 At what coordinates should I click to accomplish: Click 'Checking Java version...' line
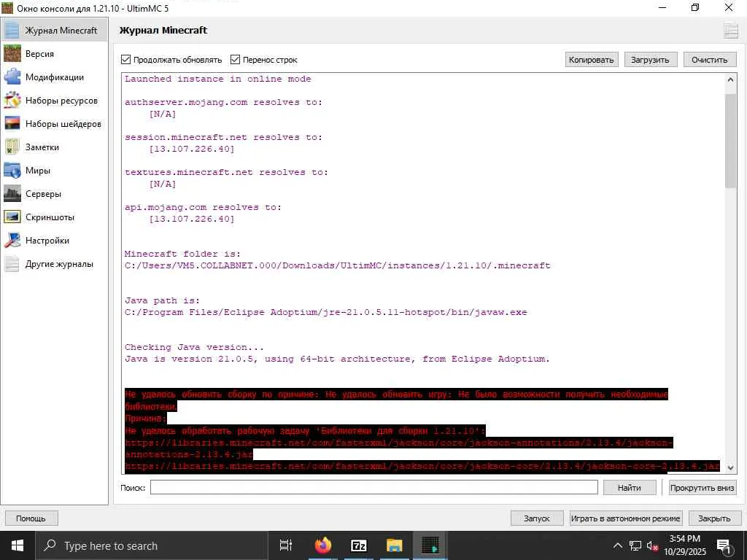click(194, 347)
